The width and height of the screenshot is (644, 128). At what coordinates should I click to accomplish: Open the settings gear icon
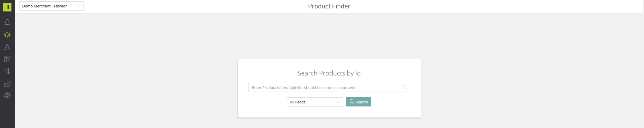tap(7, 96)
